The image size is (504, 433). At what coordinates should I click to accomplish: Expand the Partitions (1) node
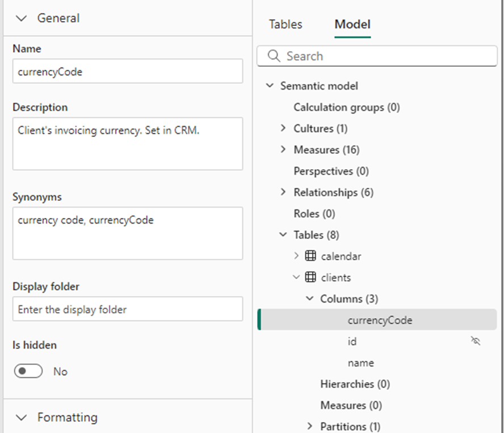309,426
